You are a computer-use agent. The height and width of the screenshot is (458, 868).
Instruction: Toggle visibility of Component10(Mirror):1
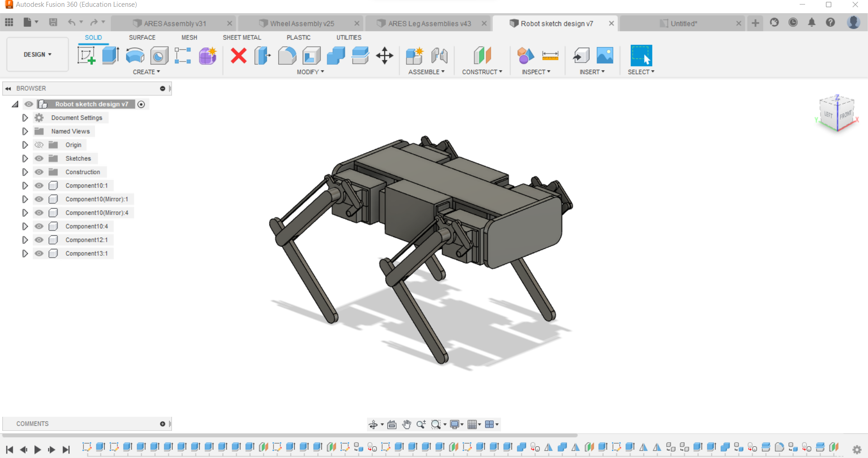pyautogui.click(x=39, y=199)
